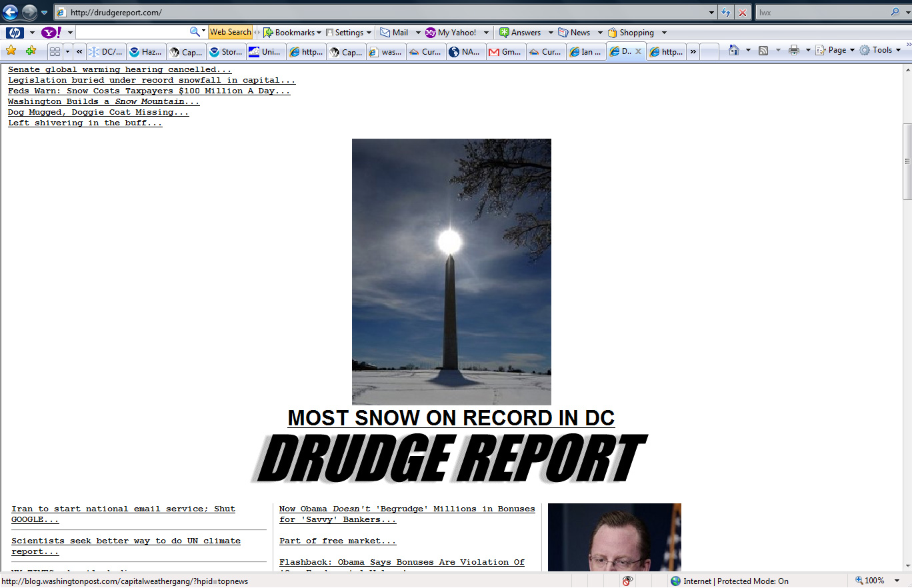Screen dimensions: 912x588
Task: Click the Web Search button
Action: (x=231, y=32)
